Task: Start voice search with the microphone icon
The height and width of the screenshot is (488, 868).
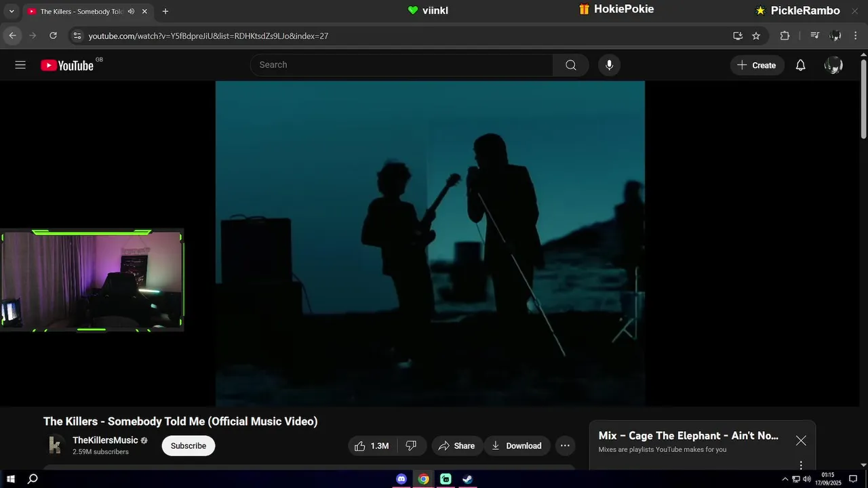Action: tap(609, 65)
